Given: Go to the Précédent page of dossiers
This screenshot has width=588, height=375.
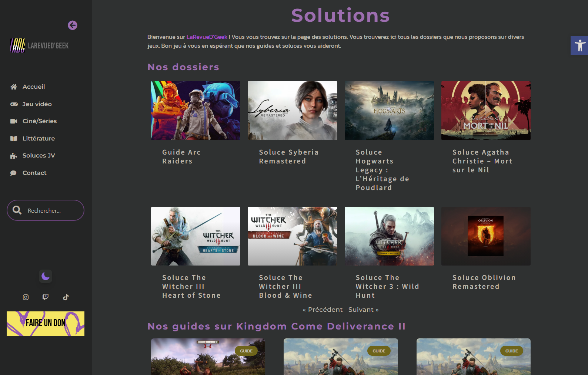Looking at the screenshot, I should [x=323, y=310].
